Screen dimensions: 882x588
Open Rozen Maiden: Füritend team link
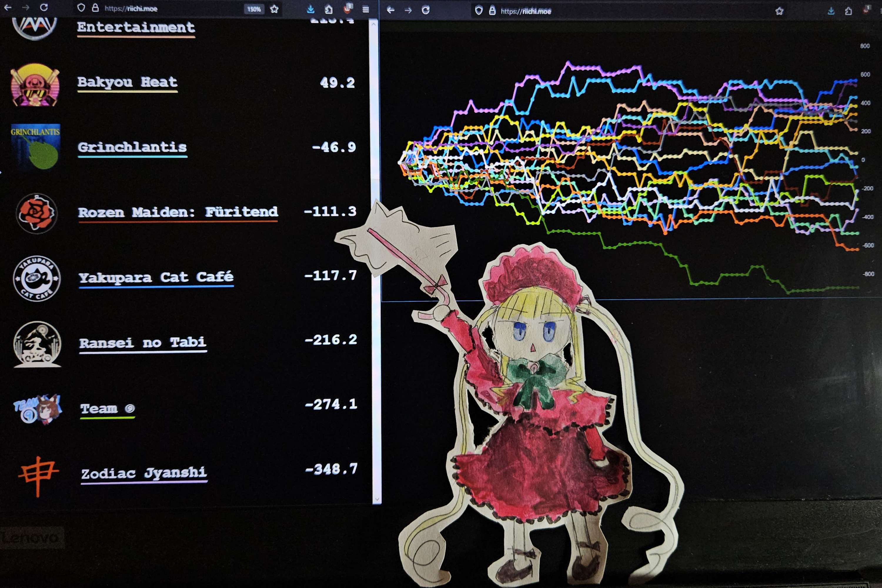(178, 213)
